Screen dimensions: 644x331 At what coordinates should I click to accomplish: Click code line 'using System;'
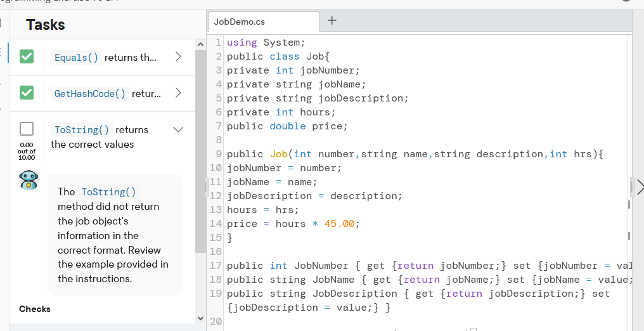[x=266, y=42]
